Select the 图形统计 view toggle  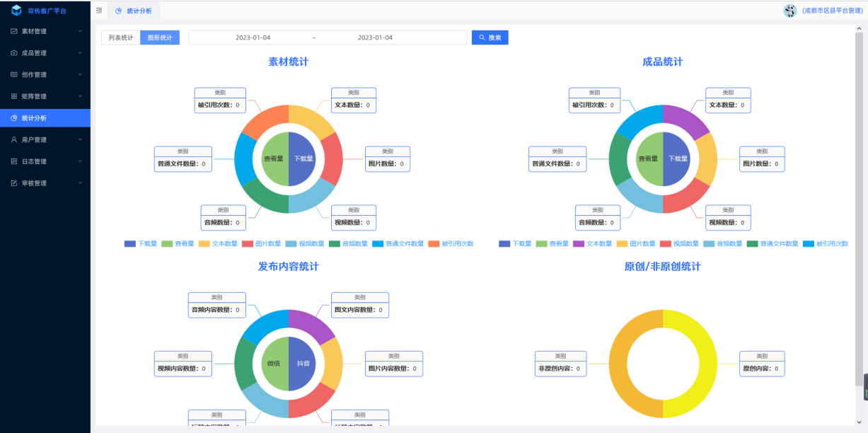pyautogui.click(x=159, y=37)
